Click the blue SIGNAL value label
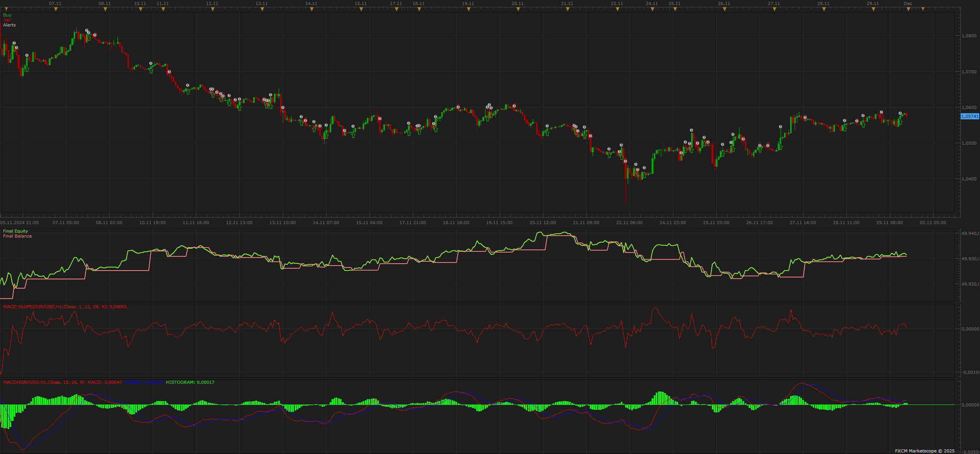This screenshot has height=454, width=980. coord(144,382)
